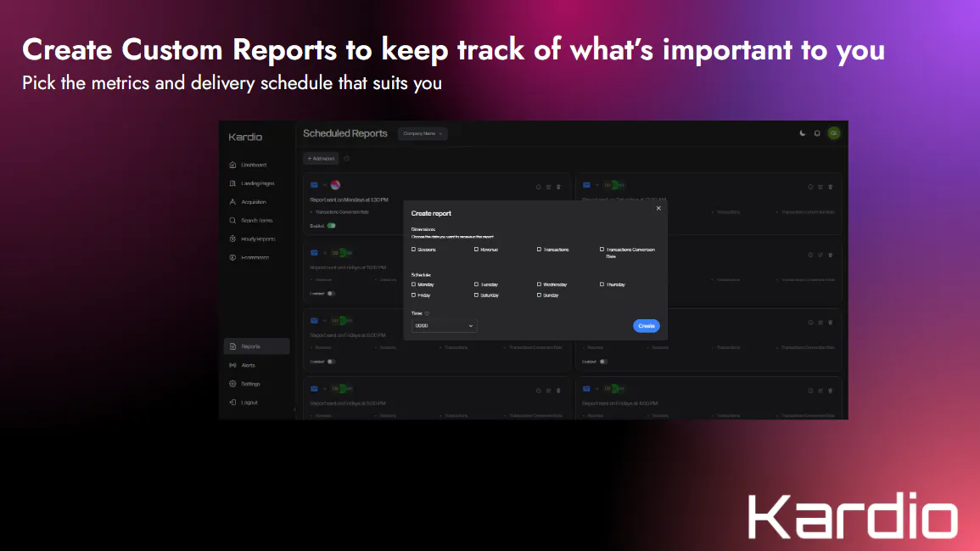Check the Sessions dimension checkbox
980x551 pixels.
(413, 250)
